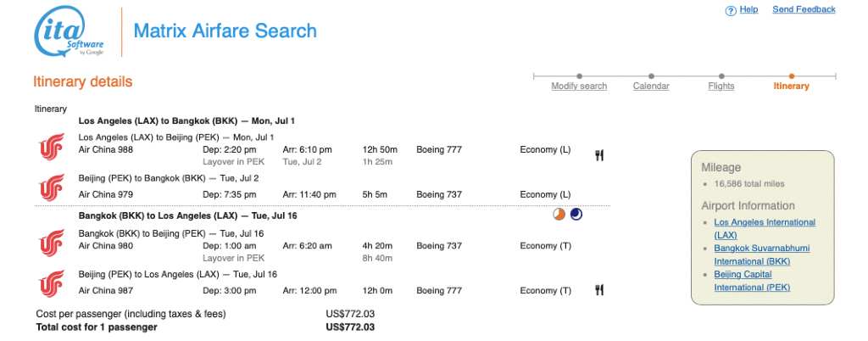Click Air China logo beside flight 988
Image resolution: width=868 pixels, height=341 pixels.
(x=52, y=147)
